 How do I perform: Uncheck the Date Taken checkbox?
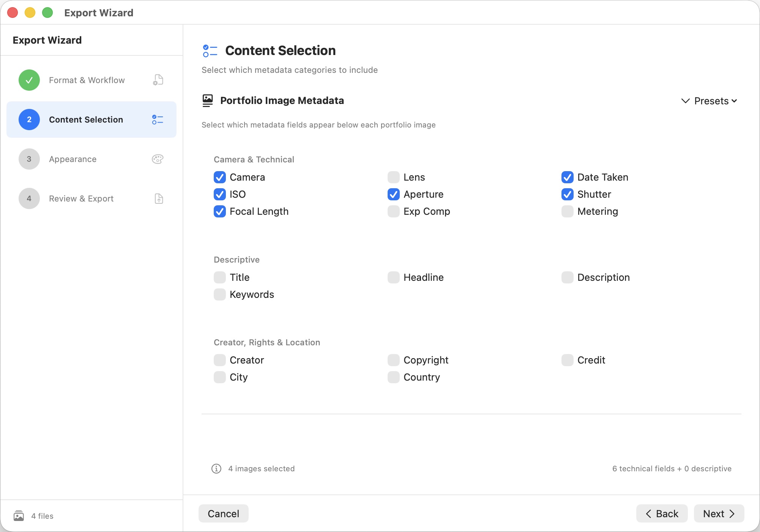click(568, 177)
